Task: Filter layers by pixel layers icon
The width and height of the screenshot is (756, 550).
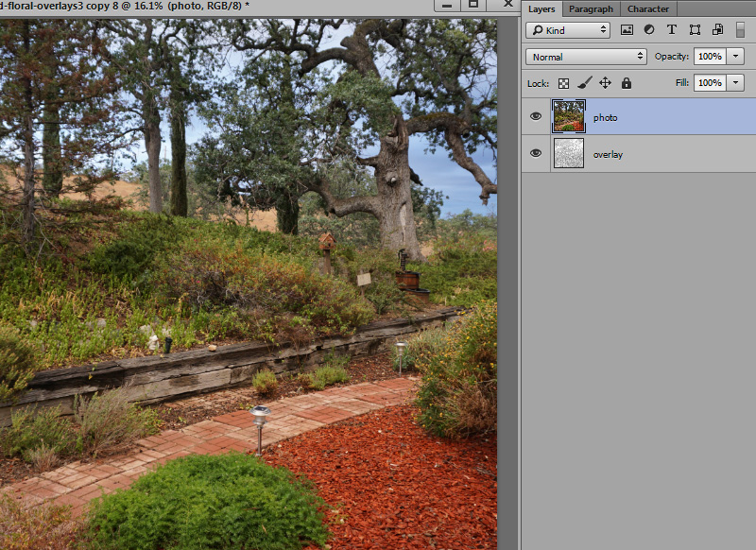Action: click(x=627, y=30)
